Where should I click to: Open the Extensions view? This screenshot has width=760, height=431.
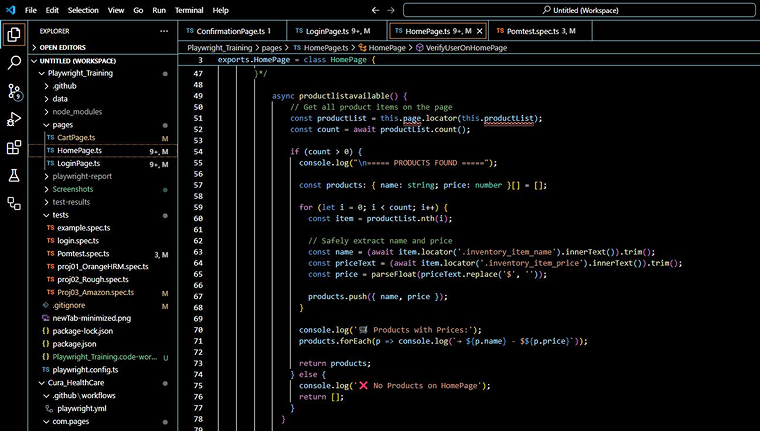(14, 147)
